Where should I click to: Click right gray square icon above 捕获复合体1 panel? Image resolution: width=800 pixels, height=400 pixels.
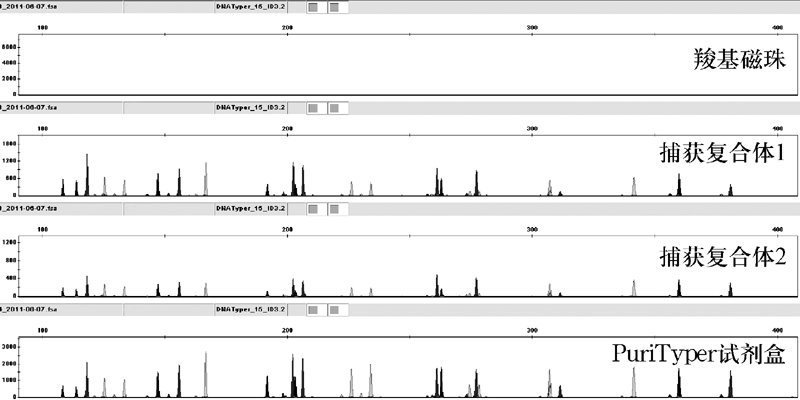click(334, 108)
